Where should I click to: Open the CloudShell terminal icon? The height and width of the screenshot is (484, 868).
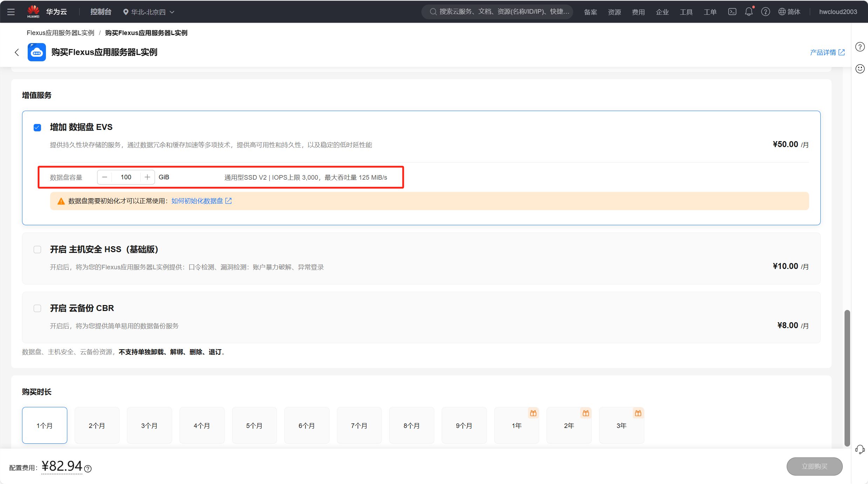732,12
